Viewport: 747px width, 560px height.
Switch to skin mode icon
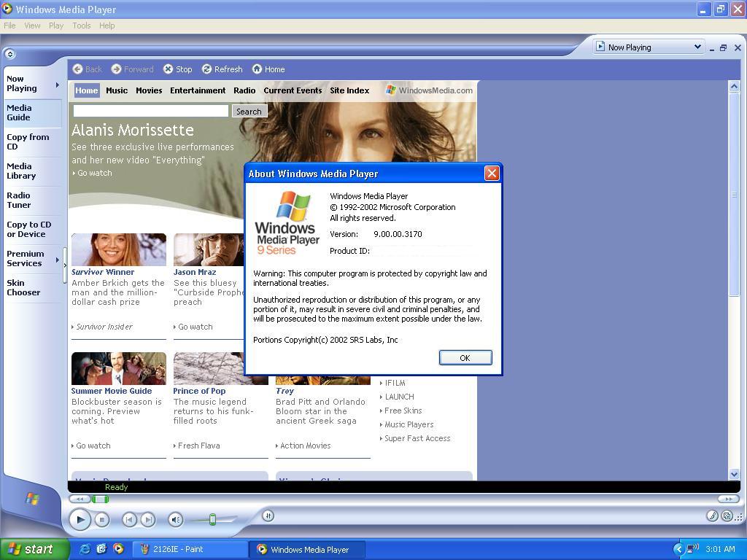727,516
